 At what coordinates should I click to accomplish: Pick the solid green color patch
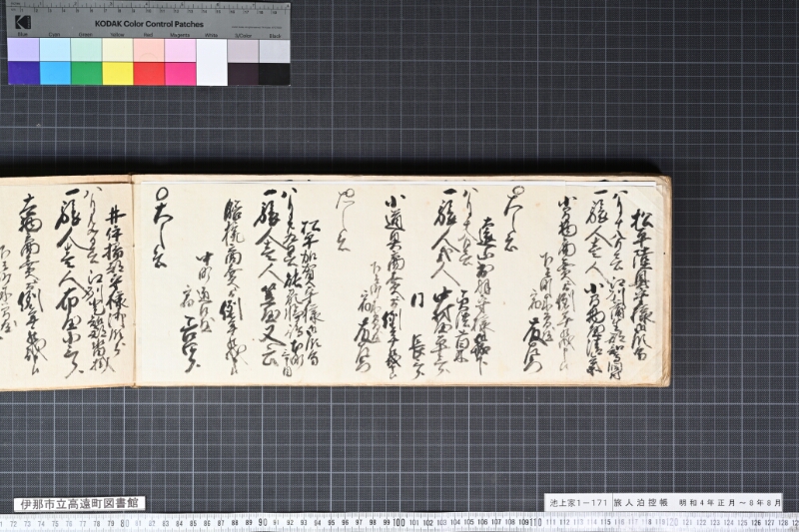[87, 73]
